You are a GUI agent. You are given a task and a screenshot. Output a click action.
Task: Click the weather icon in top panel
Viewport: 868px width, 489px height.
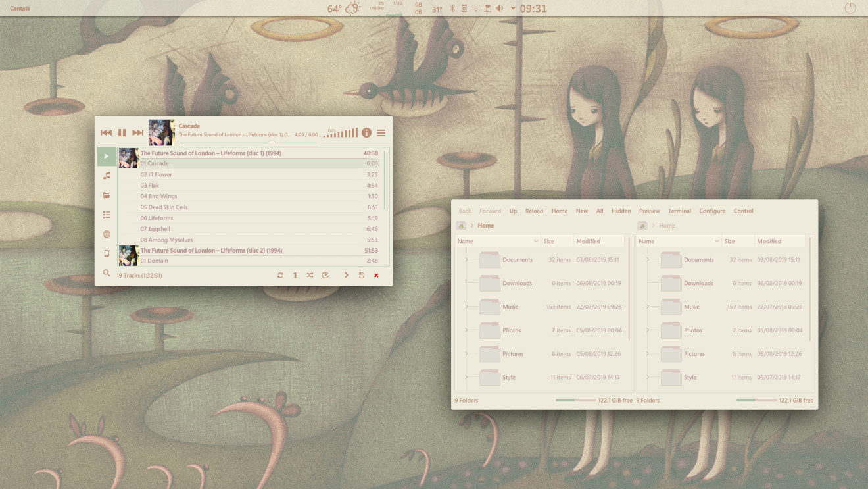353,9
